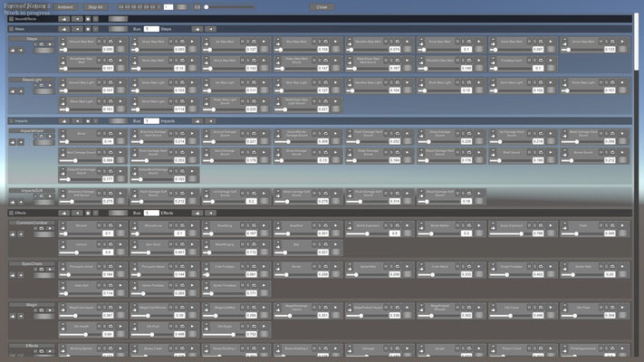Viewport: 644px width, 362px height.
Task: Toggle the S button on Snow Step Light
Action: [606, 82]
